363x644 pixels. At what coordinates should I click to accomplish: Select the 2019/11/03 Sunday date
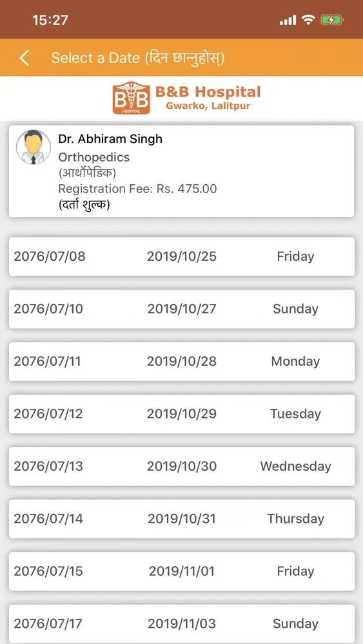point(182,624)
